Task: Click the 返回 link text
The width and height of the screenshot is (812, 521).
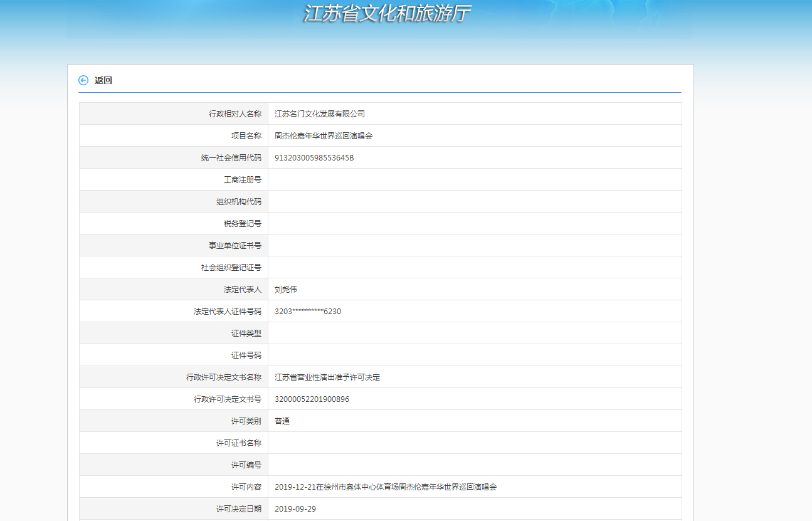Action: click(x=103, y=80)
